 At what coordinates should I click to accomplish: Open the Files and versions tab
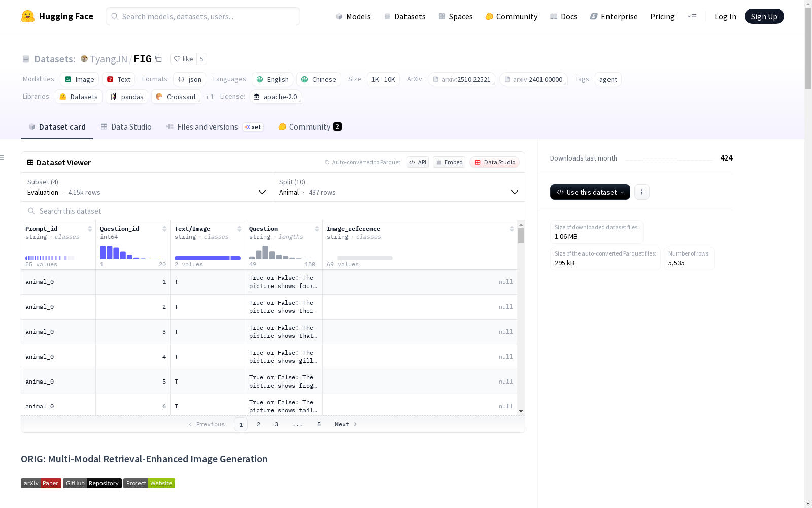(215, 127)
